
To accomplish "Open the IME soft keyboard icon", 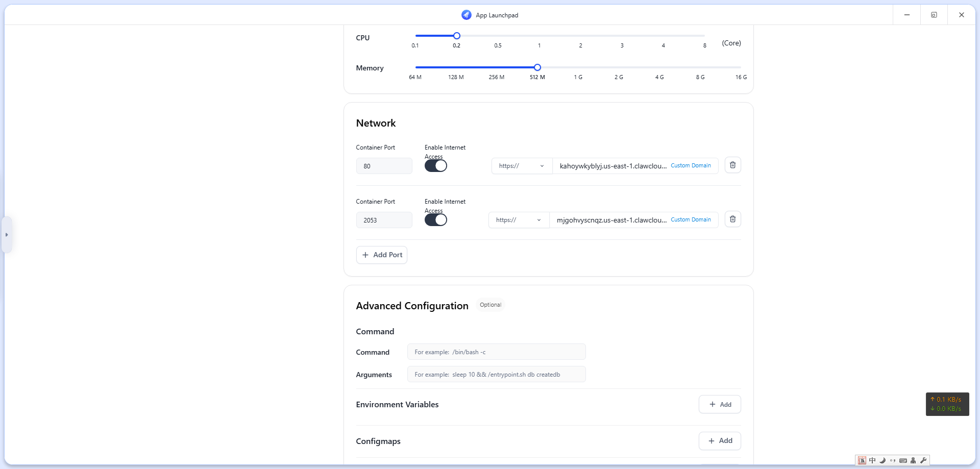I will [903, 460].
